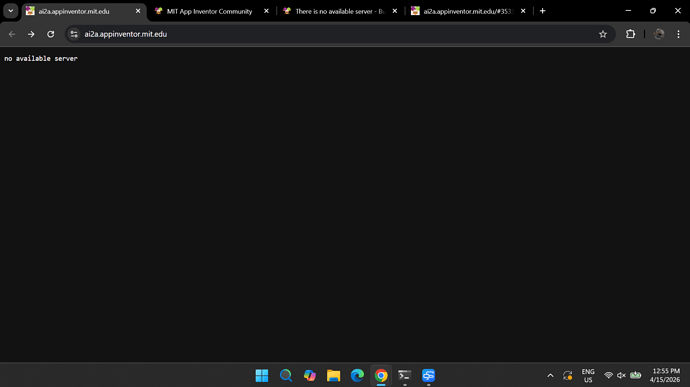Image resolution: width=690 pixels, height=387 pixels.
Task: Switch the ENG US input language
Action: [x=588, y=376]
